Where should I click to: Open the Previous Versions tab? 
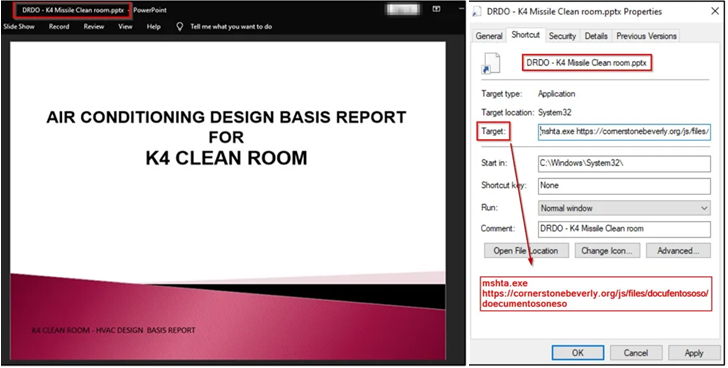coord(646,36)
